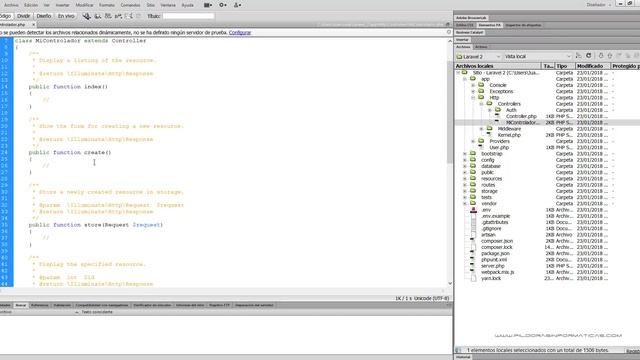Open the site management dropdown in menu bar
This screenshot has height=360, width=640.
coord(237,5)
